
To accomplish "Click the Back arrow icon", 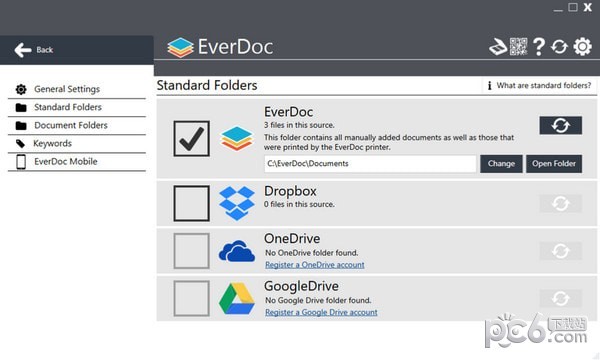I will click(23, 50).
